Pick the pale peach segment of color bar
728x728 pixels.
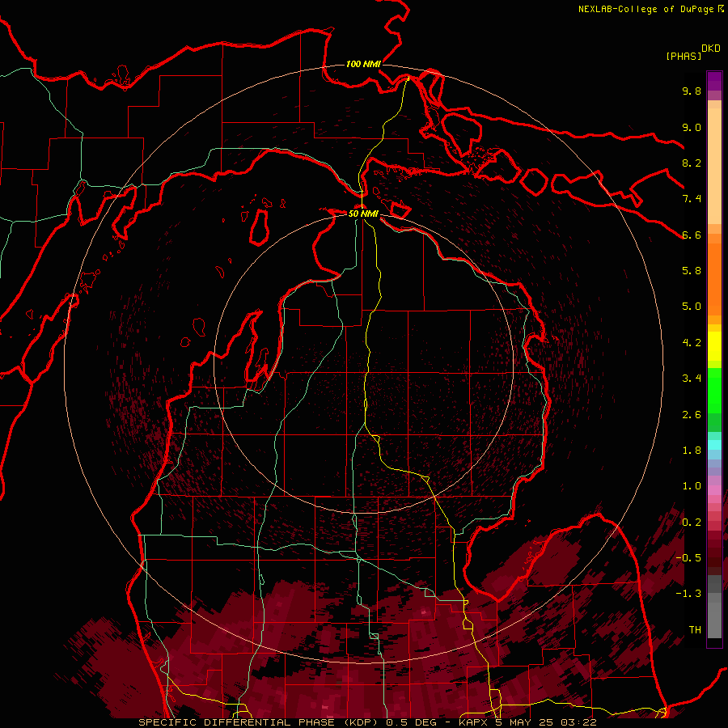[714, 167]
